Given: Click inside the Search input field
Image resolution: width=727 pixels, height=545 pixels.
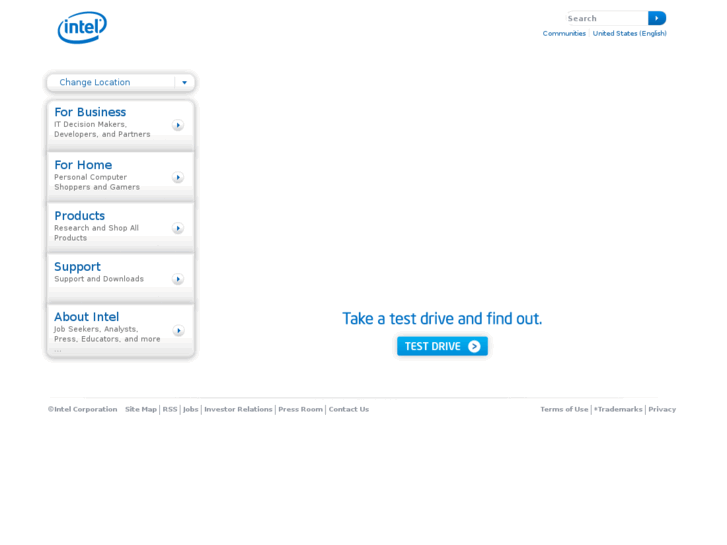Looking at the screenshot, I should pos(607,18).
